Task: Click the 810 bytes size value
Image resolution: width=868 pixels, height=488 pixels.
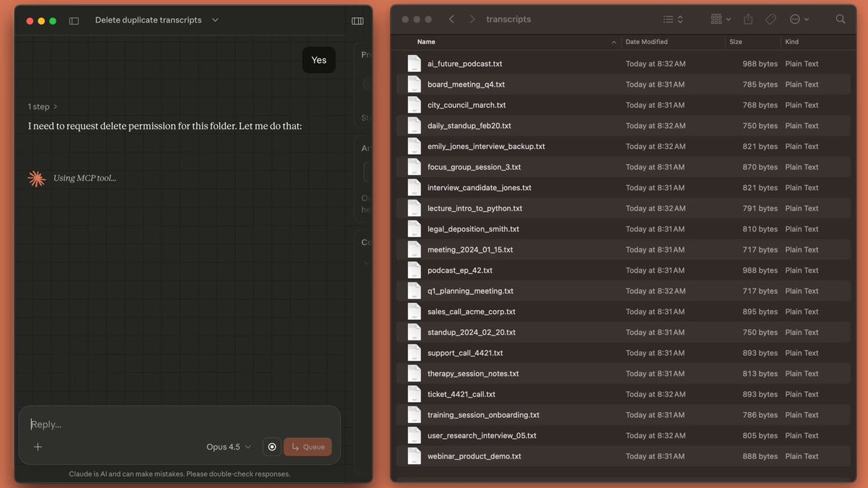Action: point(760,229)
